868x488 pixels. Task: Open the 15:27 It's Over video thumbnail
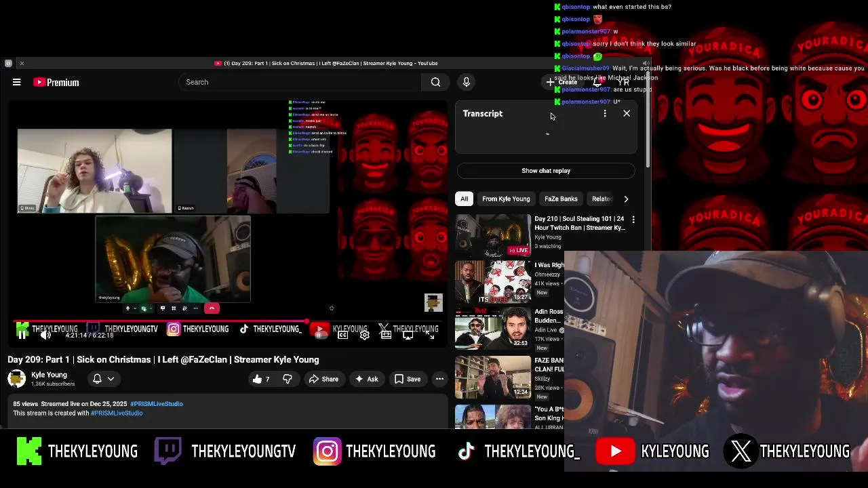[493, 282]
